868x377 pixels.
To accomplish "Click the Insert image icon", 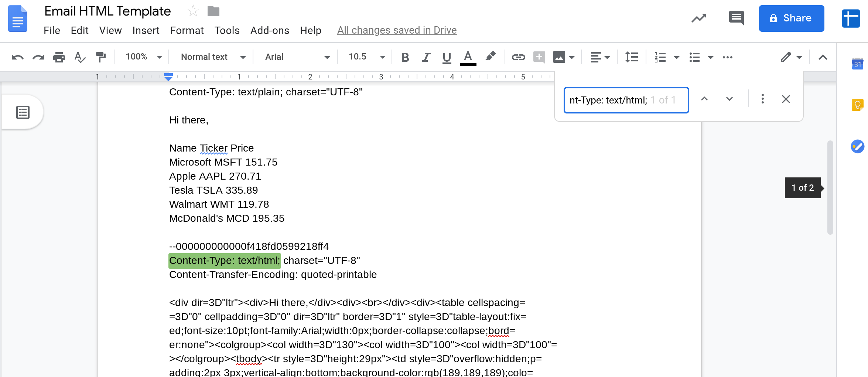I will pyautogui.click(x=559, y=57).
